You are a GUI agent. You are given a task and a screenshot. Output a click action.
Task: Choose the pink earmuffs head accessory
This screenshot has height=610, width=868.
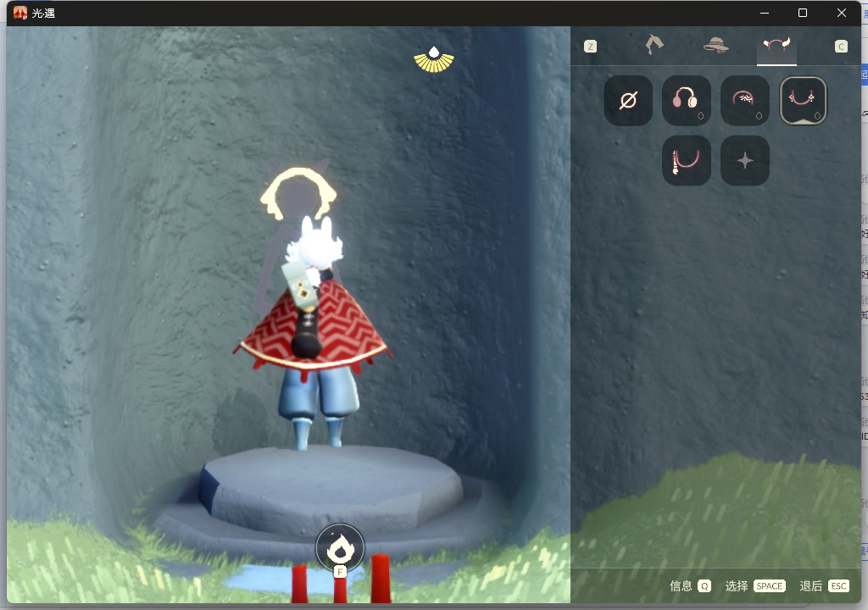(x=687, y=101)
